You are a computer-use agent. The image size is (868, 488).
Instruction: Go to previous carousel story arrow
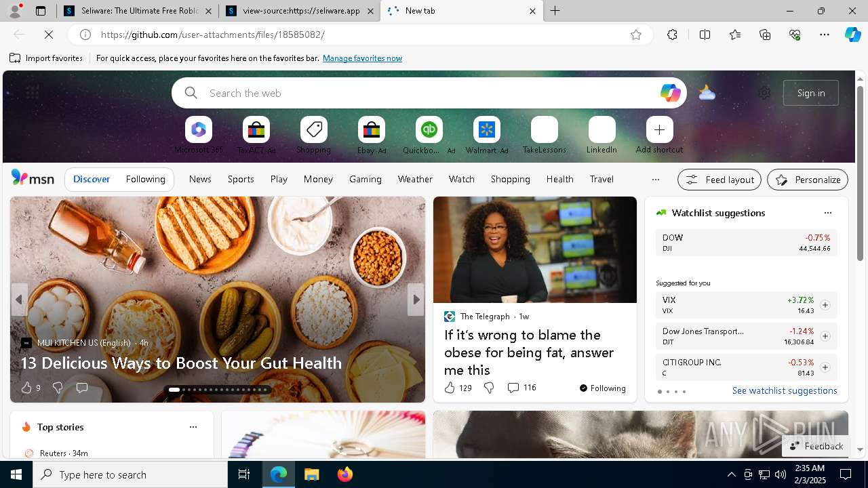tap(19, 300)
